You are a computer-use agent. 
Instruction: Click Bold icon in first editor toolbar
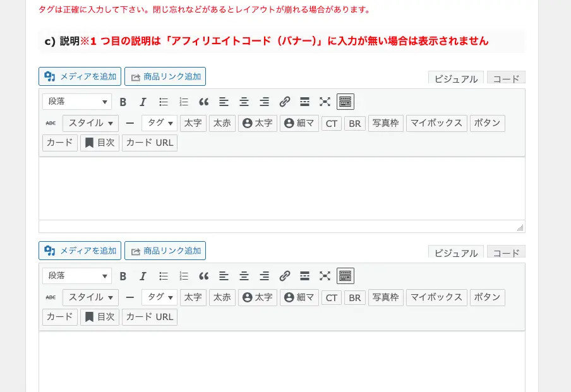123,102
